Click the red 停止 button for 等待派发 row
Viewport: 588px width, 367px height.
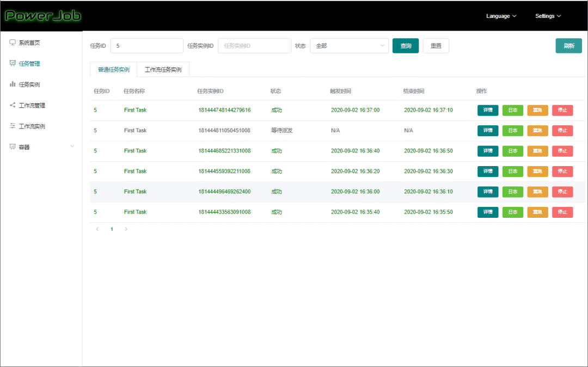[562, 131]
